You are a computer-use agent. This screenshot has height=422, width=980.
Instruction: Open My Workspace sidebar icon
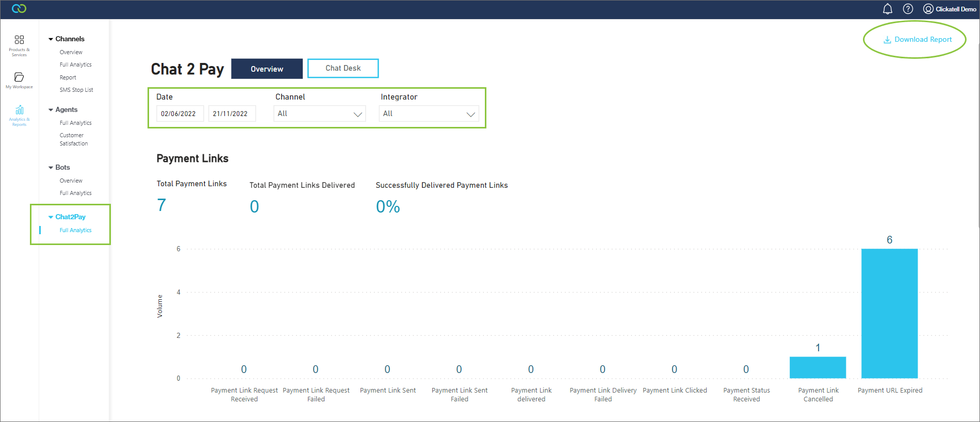pos(19,80)
